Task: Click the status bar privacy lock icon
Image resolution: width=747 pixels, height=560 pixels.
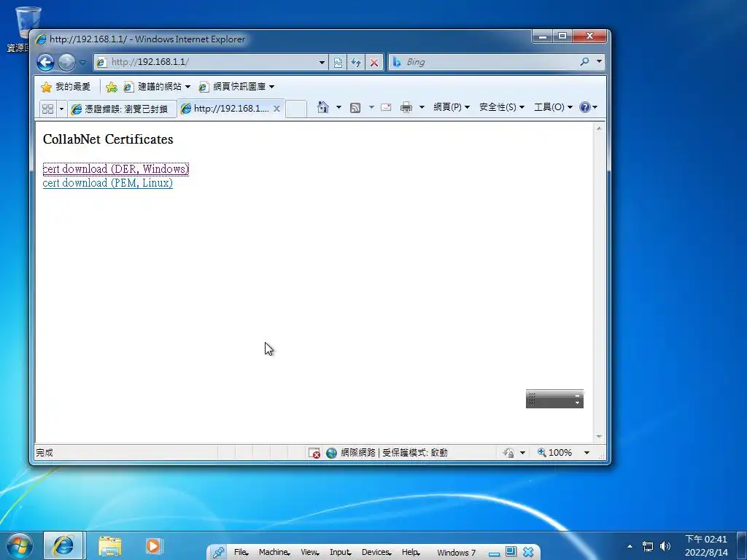Action: [508, 453]
